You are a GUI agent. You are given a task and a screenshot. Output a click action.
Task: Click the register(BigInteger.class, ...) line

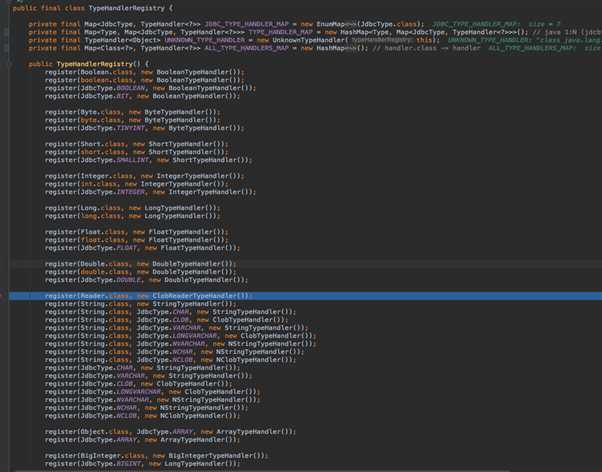click(x=156, y=456)
